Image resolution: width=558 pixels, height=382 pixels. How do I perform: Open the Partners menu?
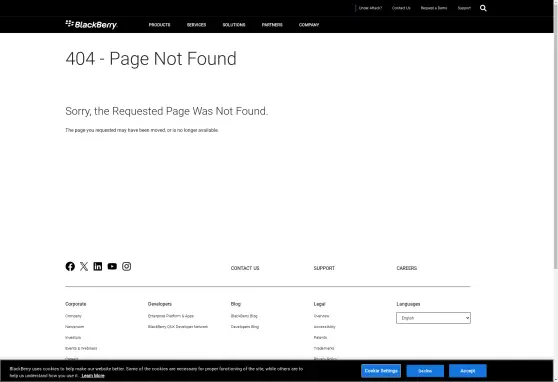click(x=272, y=25)
